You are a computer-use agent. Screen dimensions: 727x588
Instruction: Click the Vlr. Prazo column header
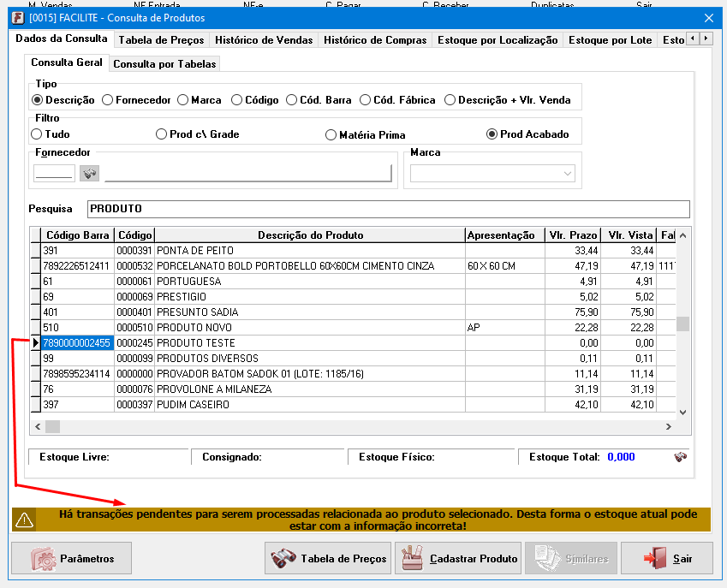tap(573, 235)
